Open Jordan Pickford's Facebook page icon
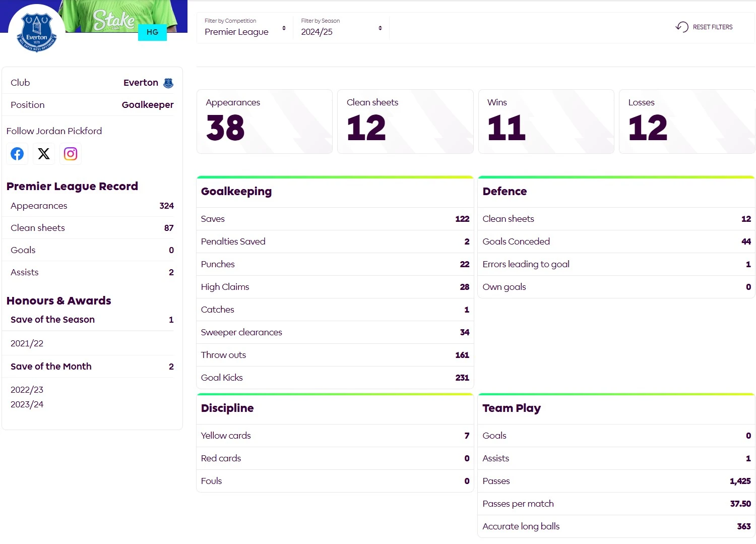Image resolution: width=756 pixels, height=544 pixels. coord(17,154)
